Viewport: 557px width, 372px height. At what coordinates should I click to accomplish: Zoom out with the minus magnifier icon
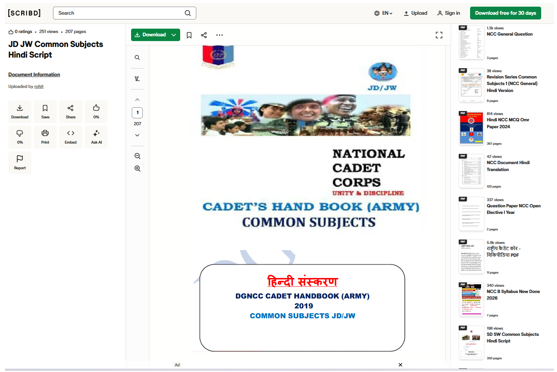[137, 156]
